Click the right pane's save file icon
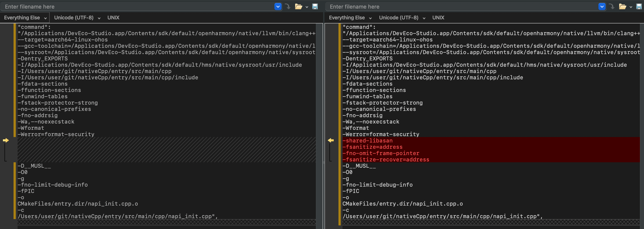Viewport: 644px width, 229px height. (639, 7)
